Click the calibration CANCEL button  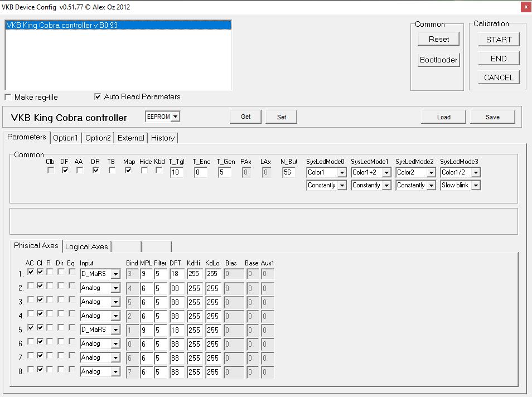[499, 78]
